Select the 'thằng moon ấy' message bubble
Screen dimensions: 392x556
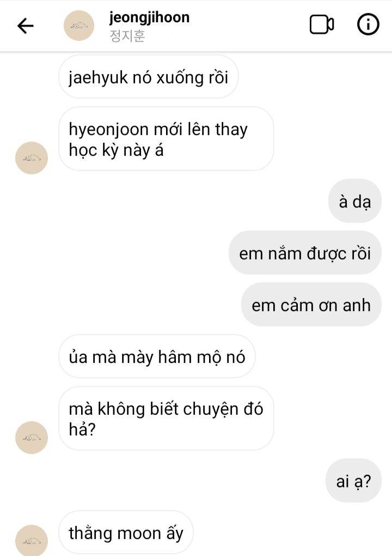click(x=126, y=533)
